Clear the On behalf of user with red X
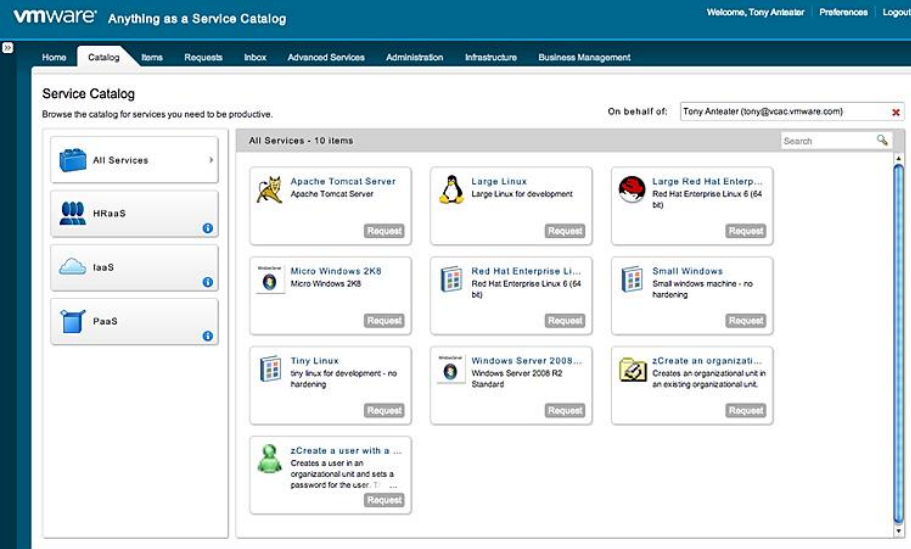 895,112
